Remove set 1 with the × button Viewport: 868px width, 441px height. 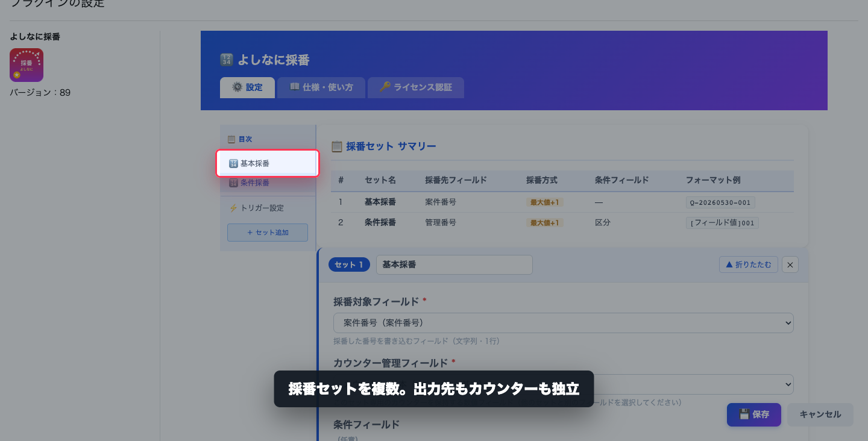790,264
